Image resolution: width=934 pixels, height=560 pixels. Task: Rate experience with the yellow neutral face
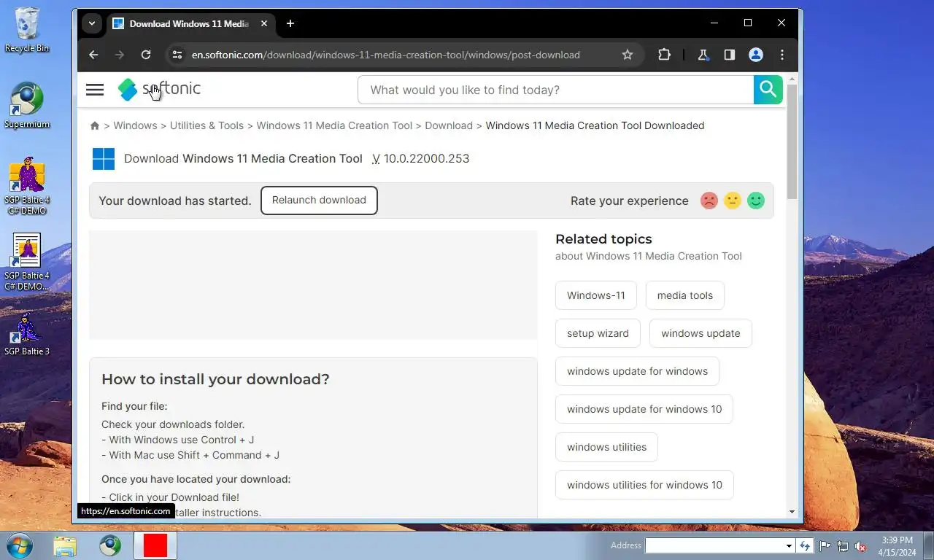tap(733, 201)
